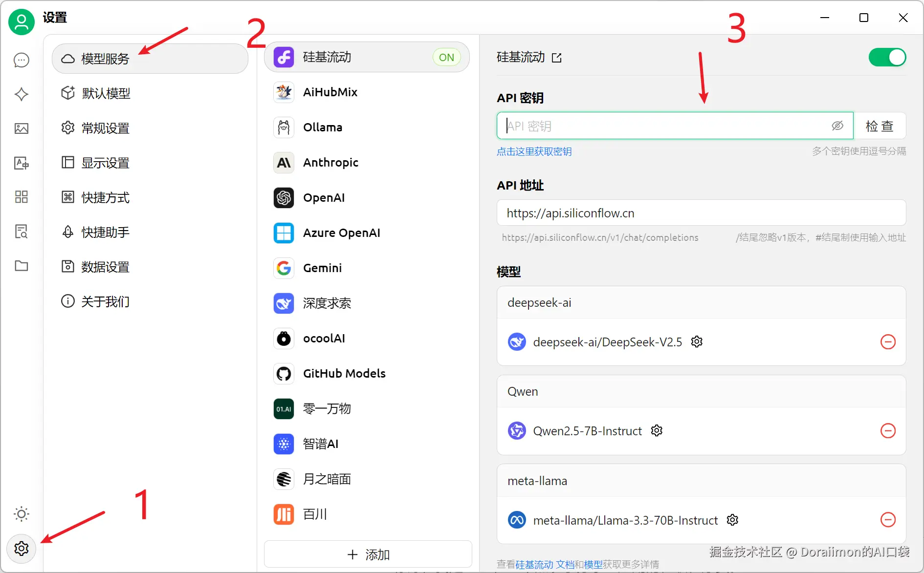Select the 零一万物 provider
Image resolution: width=924 pixels, height=573 pixels.
(367, 409)
